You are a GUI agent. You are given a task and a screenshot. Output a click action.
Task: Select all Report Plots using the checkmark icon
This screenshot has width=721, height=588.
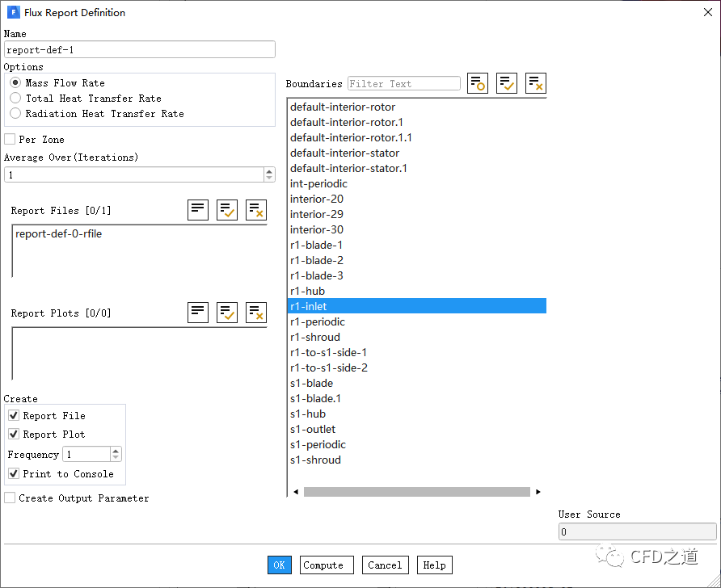227,313
